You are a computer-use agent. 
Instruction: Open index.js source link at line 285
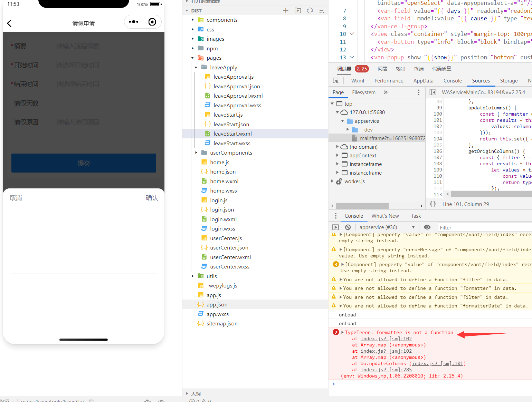pyautogui.click(x=386, y=370)
